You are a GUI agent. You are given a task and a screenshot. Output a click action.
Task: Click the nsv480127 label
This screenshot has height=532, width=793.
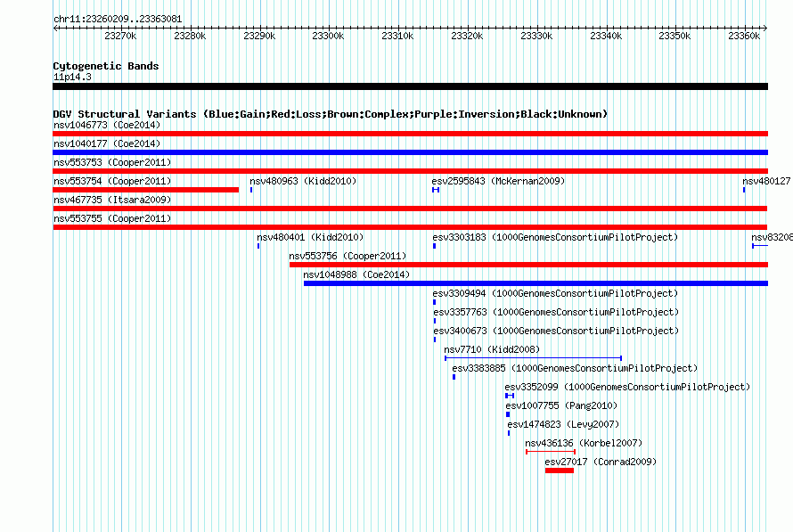[x=766, y=181]
